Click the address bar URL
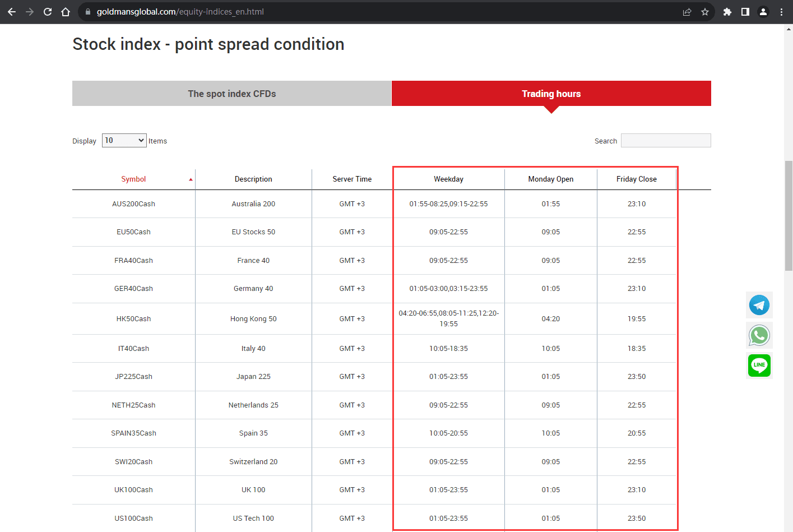Image resolution: width=793 pixels, height=532 pixels. pyautogui.click(x=180, y=12)
